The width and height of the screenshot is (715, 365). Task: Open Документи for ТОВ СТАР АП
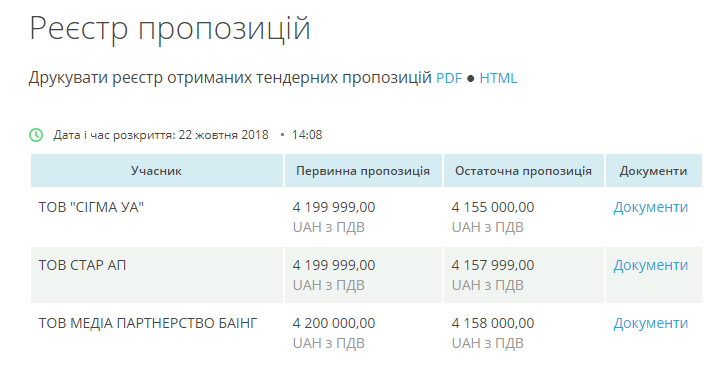650,265
